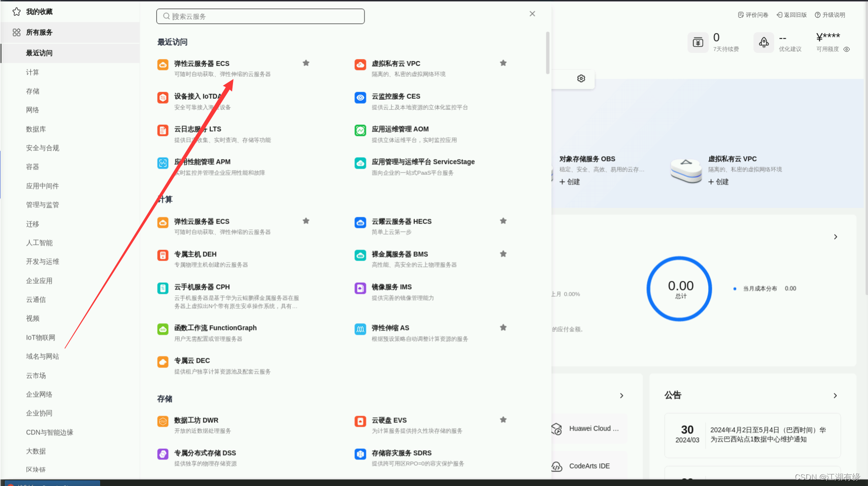Open the ServiceStage service icon
868x486 pixels.
pos(360,163)
